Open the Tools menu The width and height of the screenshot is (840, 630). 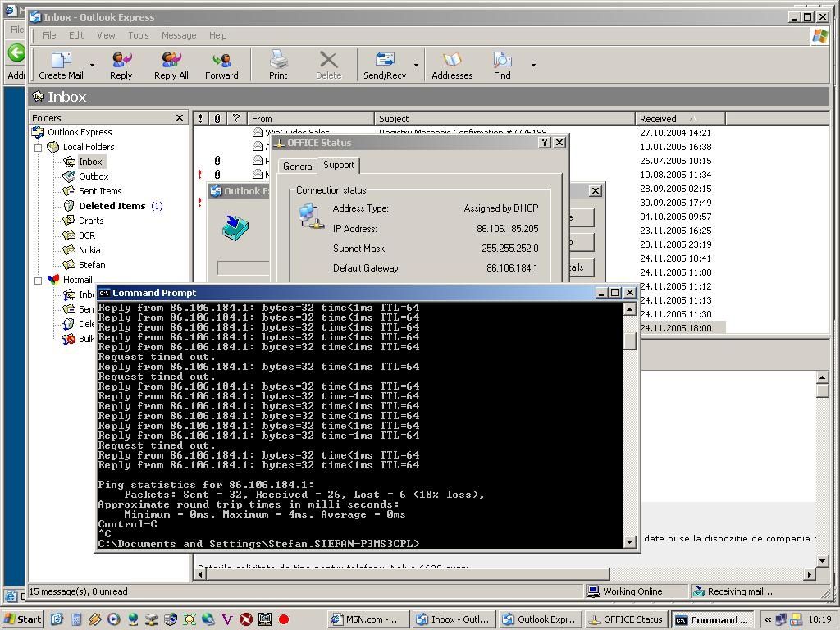point(138,35)
